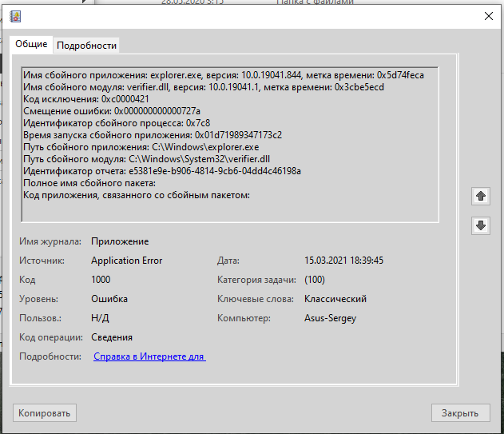The width and height of the screenshot is (504, 434).
Task: Click the report identifier line
Action: pos(162,171)
